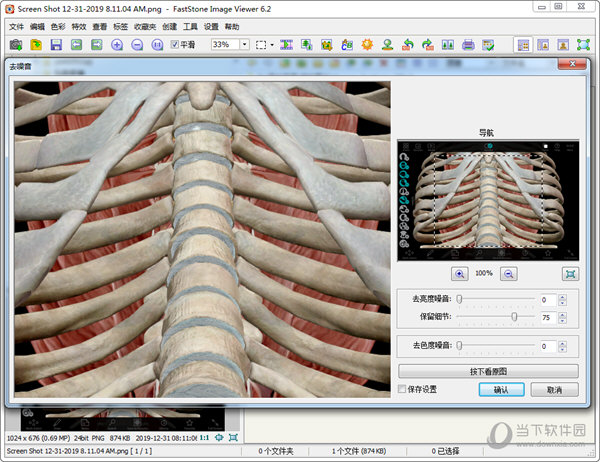Click the '1024 x 676 (0.69 MP)' text
This screenshot has height=462, width=600.
38,438
